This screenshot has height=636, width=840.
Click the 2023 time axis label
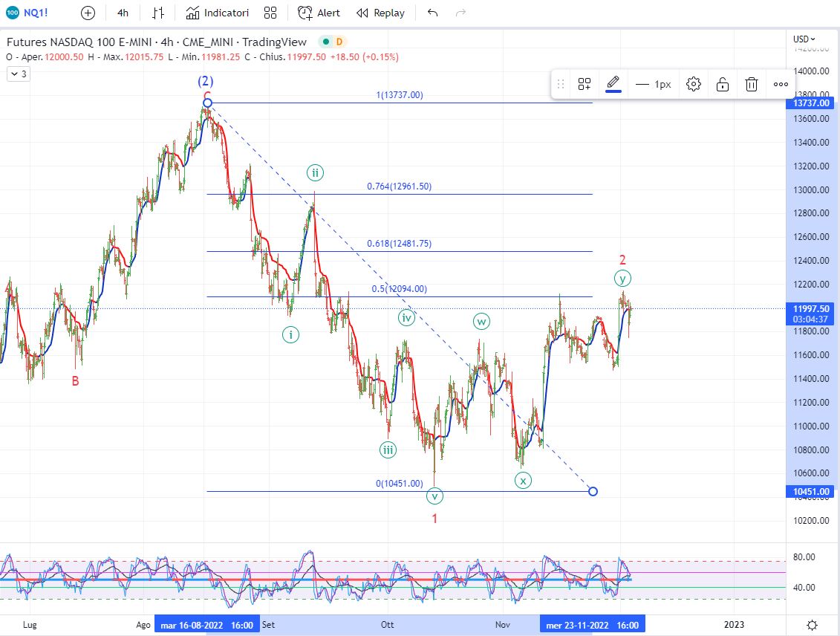[734, 625]
